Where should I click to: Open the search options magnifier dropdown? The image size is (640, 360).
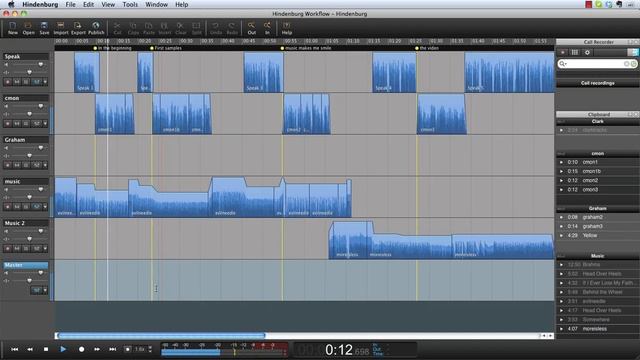[x=563, y=64]
